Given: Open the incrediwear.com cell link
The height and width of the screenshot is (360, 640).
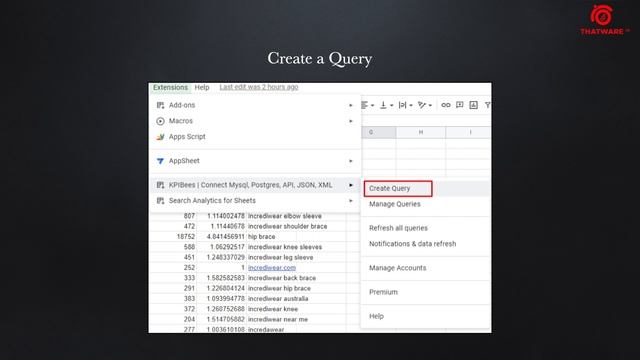Looking at the screenshot, I should pyautogui.click(x=272, y=268).
